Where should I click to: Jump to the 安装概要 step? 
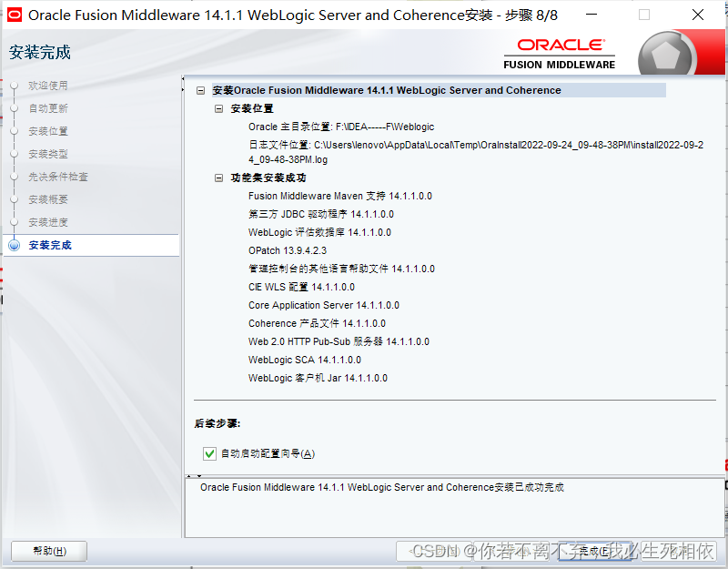click(x=48, y=199)
